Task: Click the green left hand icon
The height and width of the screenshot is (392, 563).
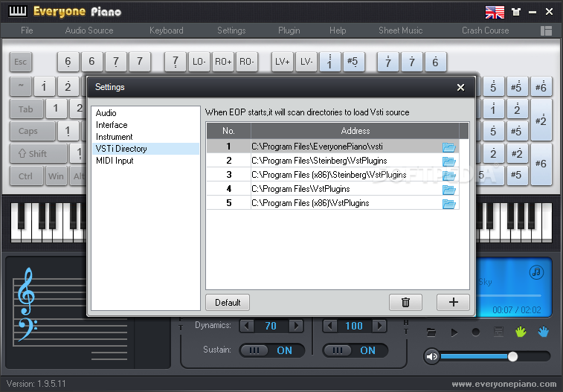Action: [x=521, y=332]
